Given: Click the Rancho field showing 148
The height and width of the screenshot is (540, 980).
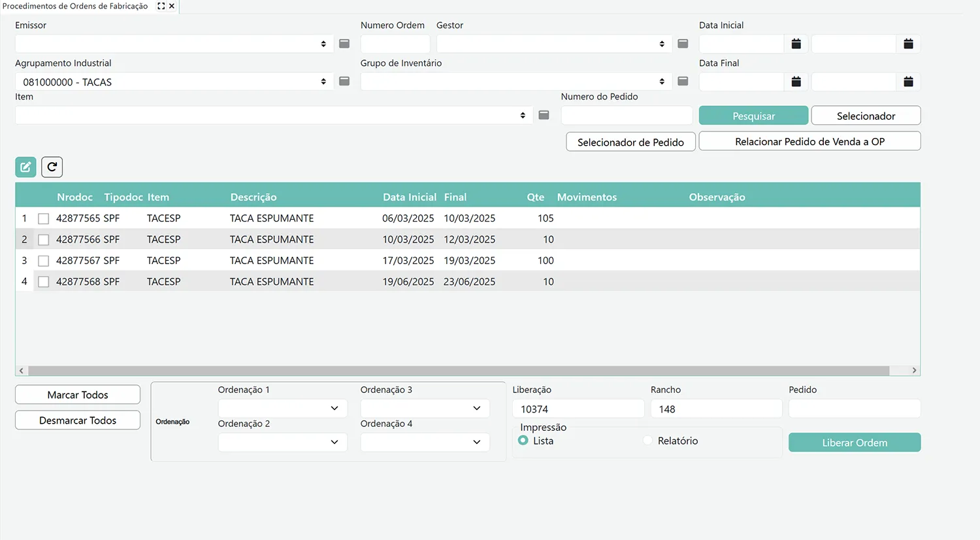Looking at the screenshot, I should [x=716, y=409].
